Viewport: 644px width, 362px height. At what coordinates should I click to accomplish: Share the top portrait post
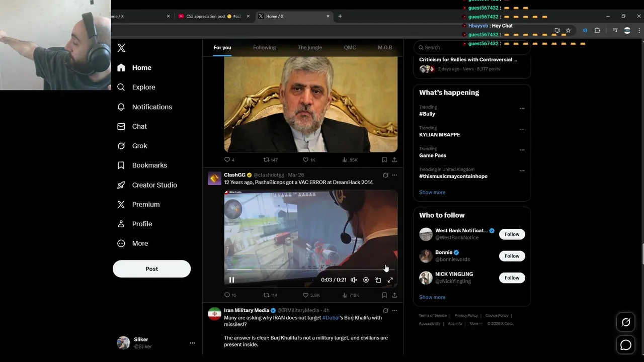tap(394, 160)
